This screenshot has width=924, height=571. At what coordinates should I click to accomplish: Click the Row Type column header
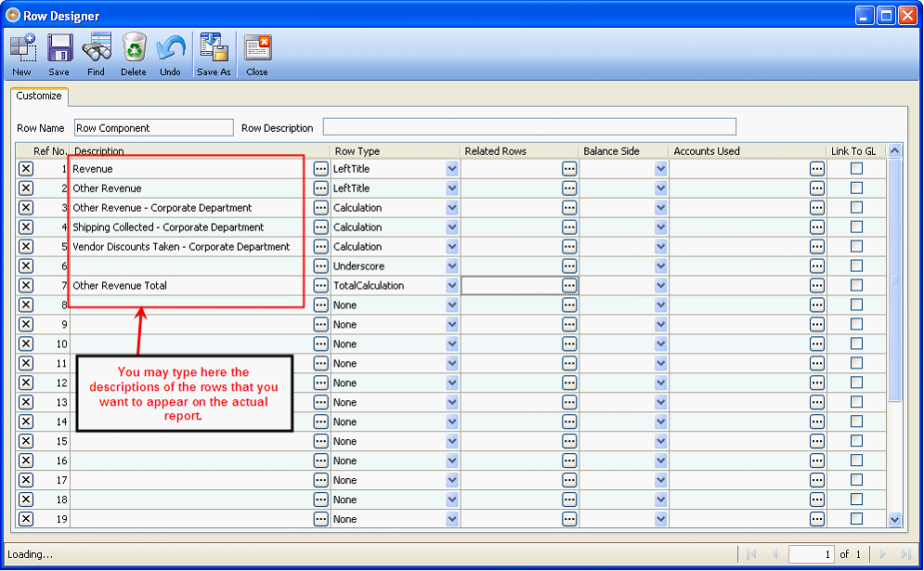[395, 150]
